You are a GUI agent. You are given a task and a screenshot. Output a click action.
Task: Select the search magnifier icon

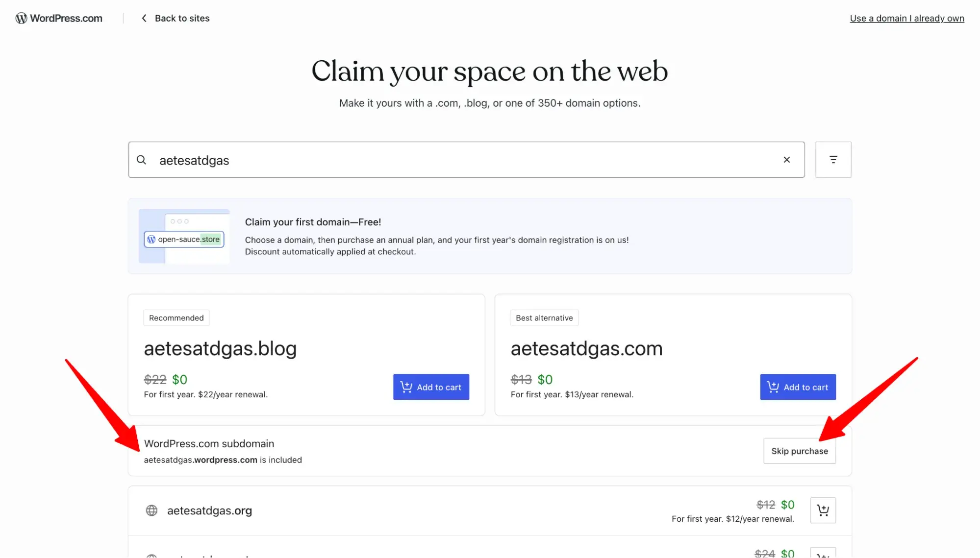(x=141, y=160)
